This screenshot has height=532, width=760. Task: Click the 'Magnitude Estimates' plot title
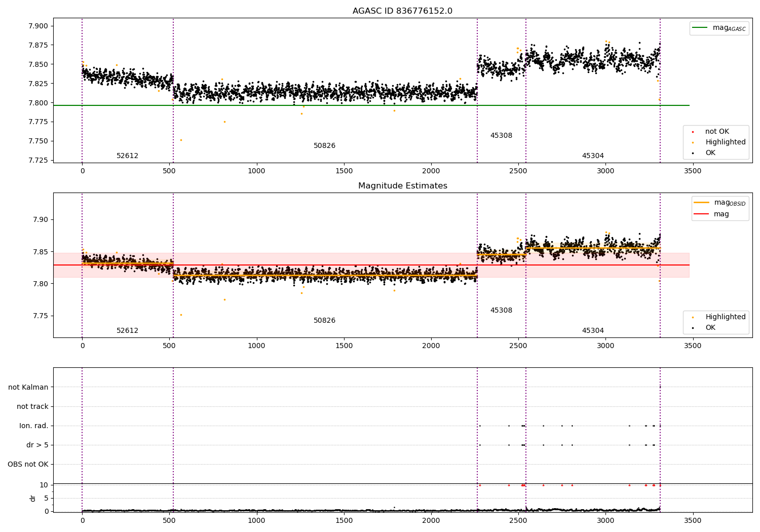click(402, 186)
